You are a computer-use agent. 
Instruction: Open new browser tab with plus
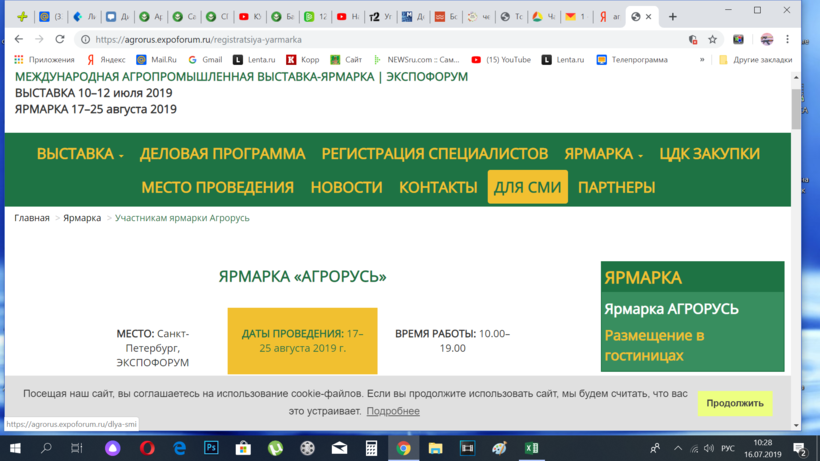tap(673, 17)
